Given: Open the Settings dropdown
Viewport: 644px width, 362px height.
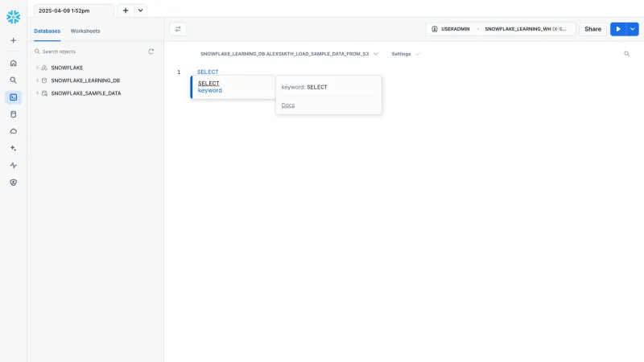Looking at the screenshot, I should (406, 54).
